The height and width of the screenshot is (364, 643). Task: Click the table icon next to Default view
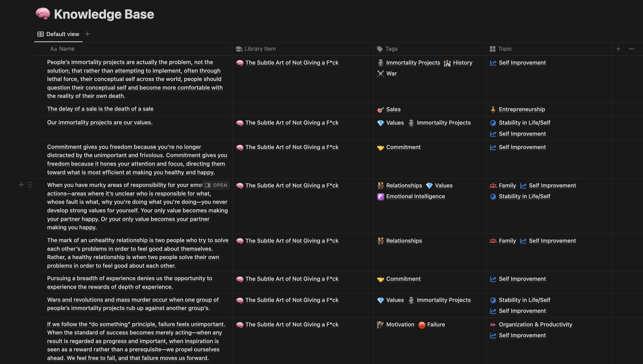[x=40, y=34]
